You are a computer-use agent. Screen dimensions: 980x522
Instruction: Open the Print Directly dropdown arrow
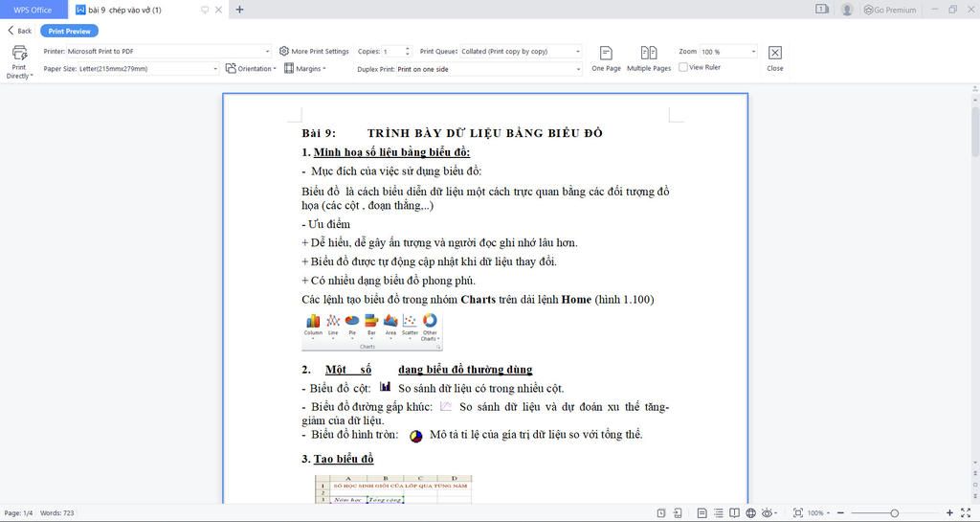tap(32, 77)
